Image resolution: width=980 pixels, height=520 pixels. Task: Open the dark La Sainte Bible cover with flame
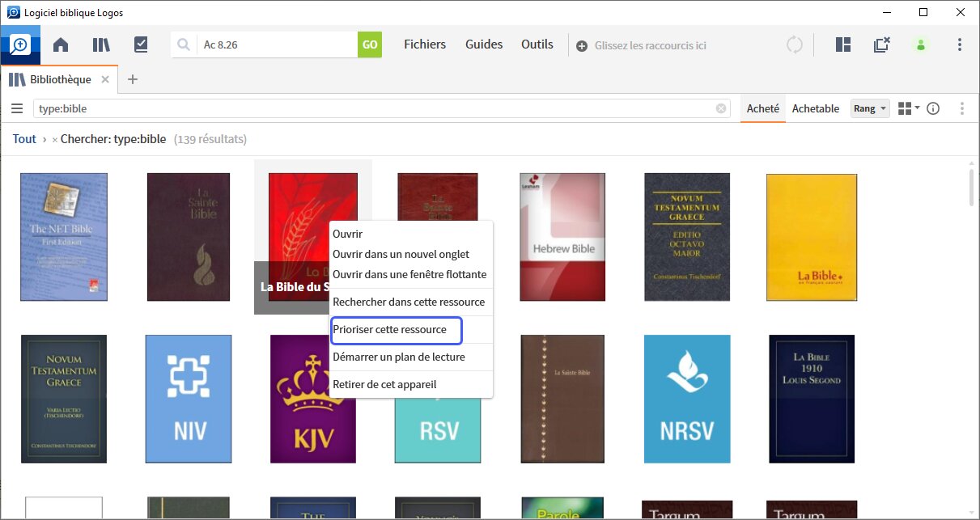pyautogui.click(x=189, y=236)
